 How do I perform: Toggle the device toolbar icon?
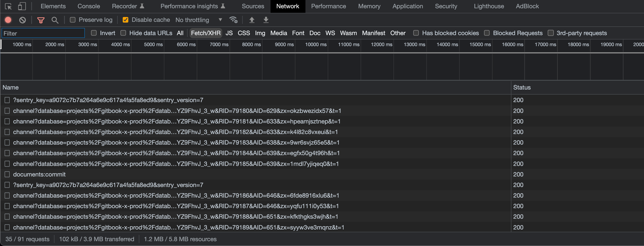pos(22,6)
